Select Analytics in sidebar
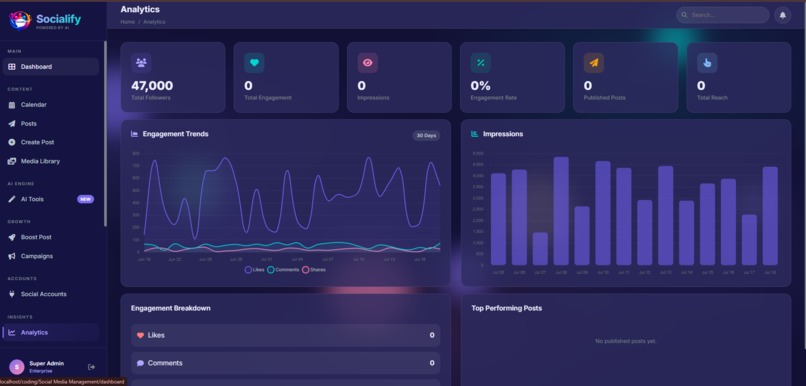 [51, 333]
